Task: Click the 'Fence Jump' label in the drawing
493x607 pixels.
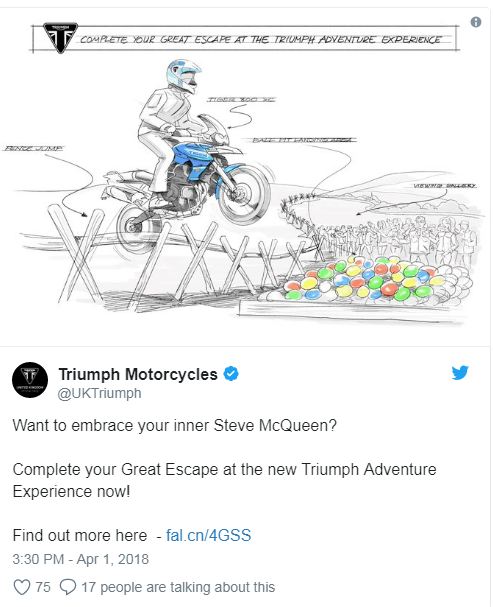Action: [x=33, y=148]
